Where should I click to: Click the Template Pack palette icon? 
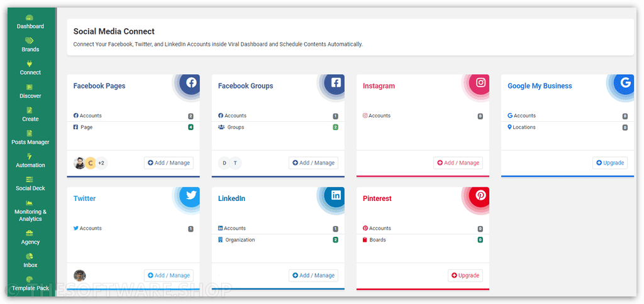coord(29,280)
